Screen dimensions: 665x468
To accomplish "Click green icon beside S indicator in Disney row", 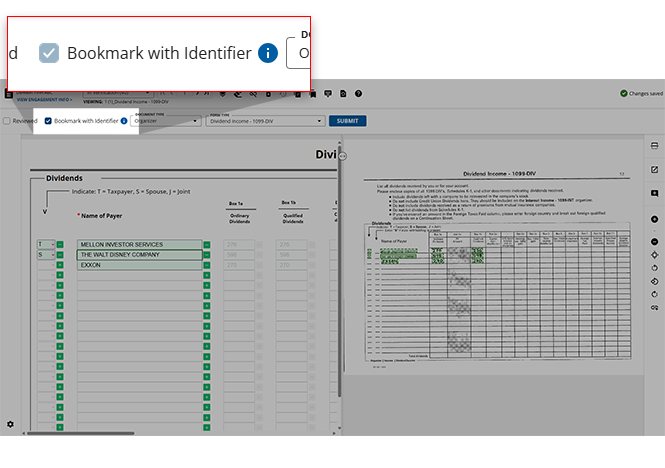I will pyautogui.click(x=60, y=255).
